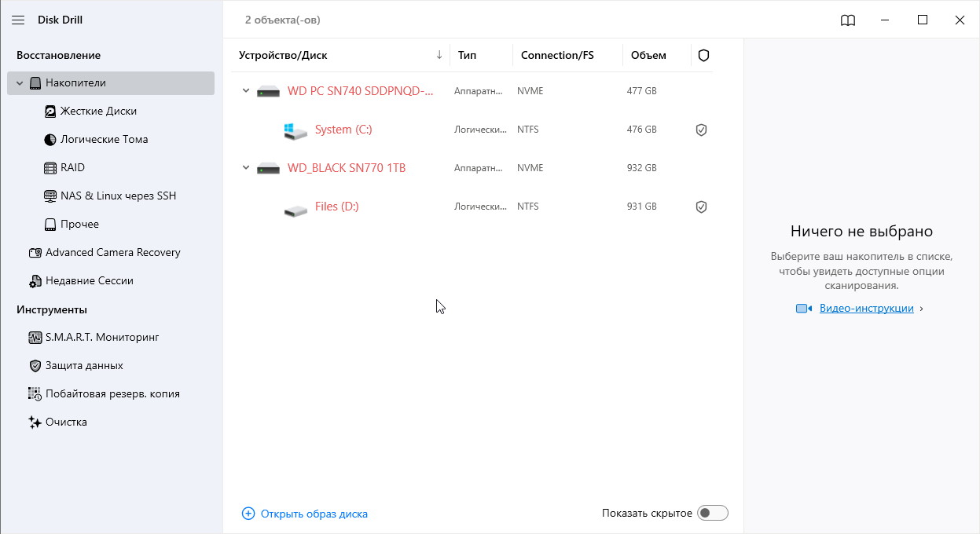Open the Видео-инструкции link
Screen dimensions: 980x534
coord(866,309)
